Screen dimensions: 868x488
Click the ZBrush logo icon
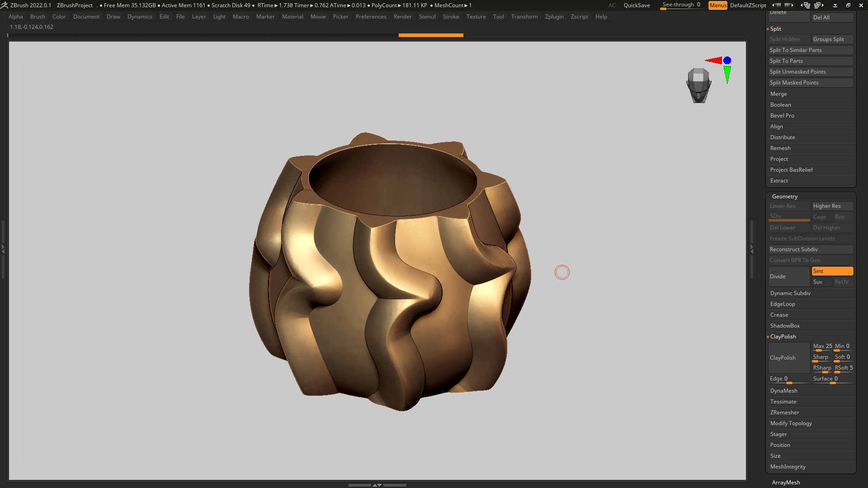tap(4, 5)
